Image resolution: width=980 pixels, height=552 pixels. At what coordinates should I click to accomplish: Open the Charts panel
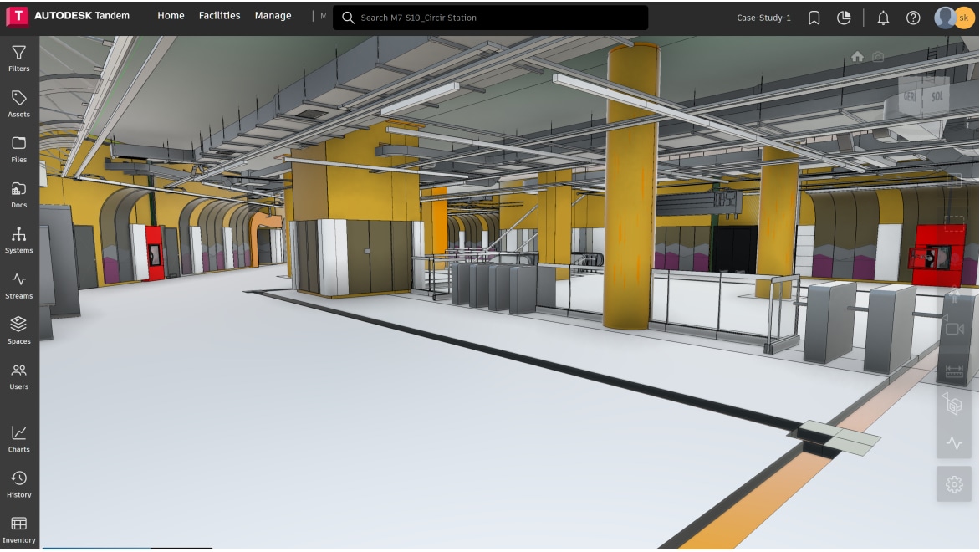pos(18,438)
